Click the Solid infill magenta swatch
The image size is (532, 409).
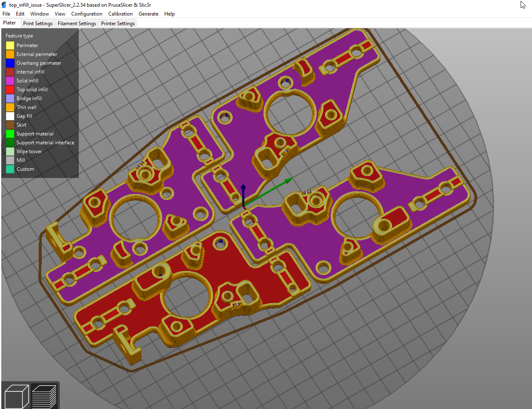[x=10, y=81]
